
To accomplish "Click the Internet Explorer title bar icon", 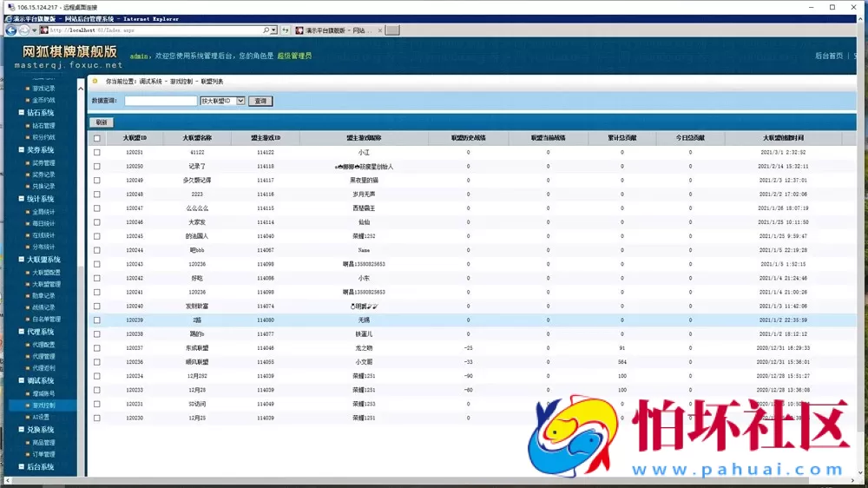I will [9, 19].
